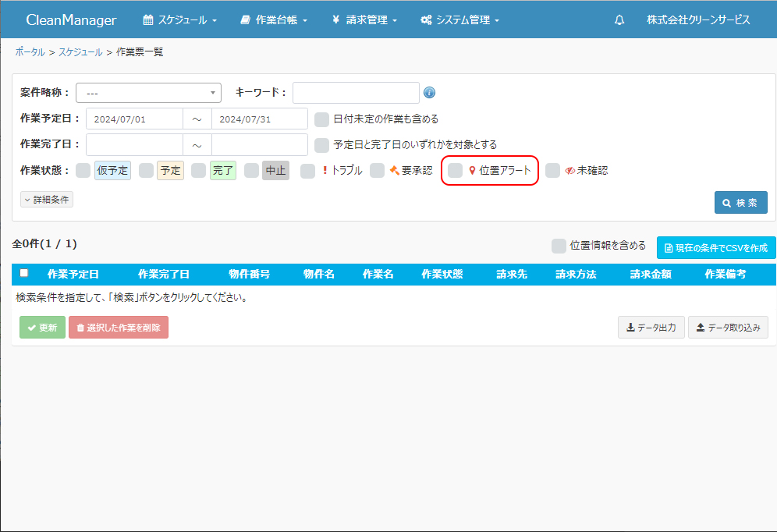Image resolution: width=777 pixels, height=532 pixels.
Task: Click the CleanManager logo
Action: [x=71, y=20]
